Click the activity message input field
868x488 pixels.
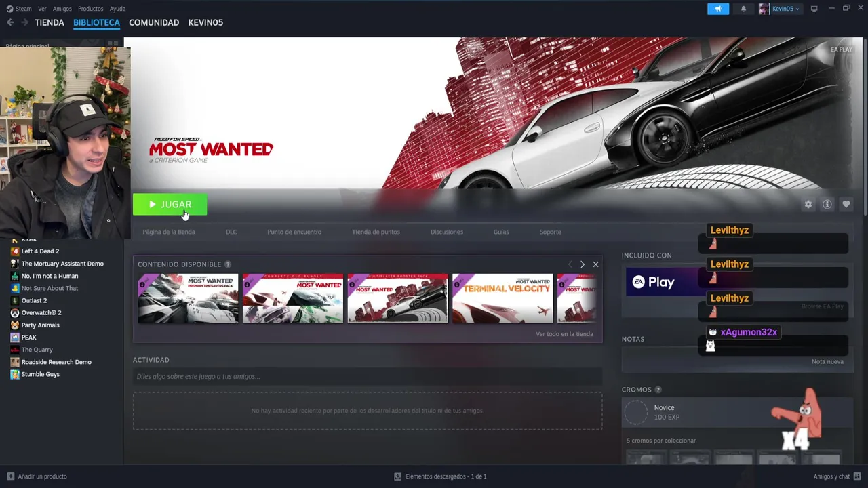coord(367,376)
